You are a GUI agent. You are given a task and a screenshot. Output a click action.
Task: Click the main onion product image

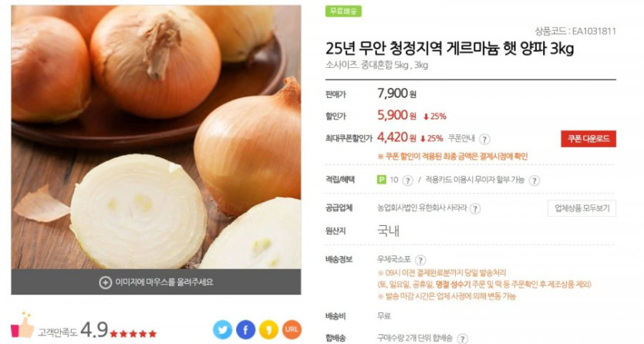click(x=156, y=137)
